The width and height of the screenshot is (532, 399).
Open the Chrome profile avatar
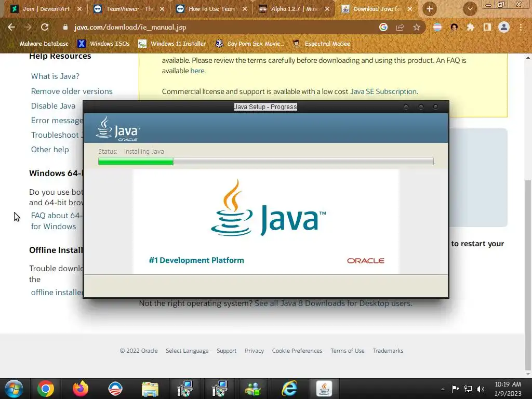(x=504, y=27)
